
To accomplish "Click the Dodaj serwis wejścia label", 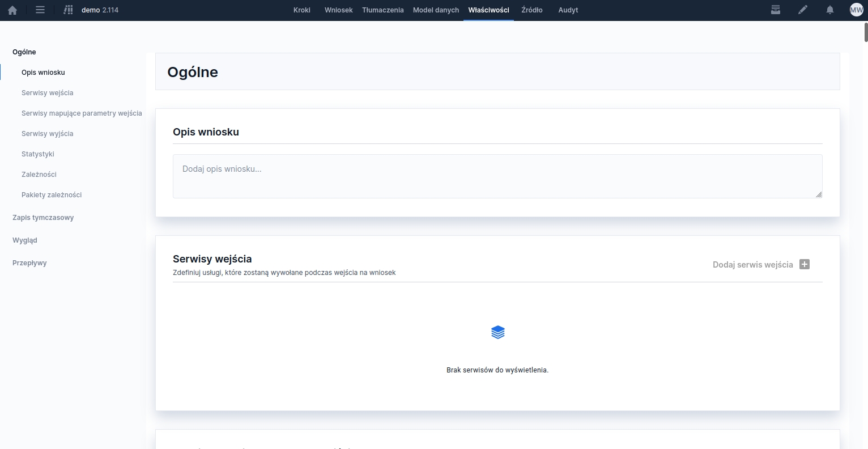I will pyautogui.click(x=752, y=265).
